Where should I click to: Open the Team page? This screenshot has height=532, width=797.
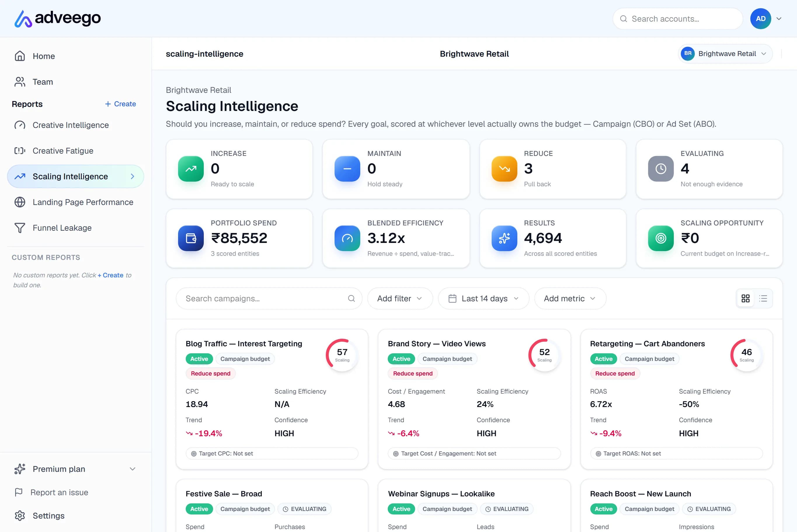(75, 82)
